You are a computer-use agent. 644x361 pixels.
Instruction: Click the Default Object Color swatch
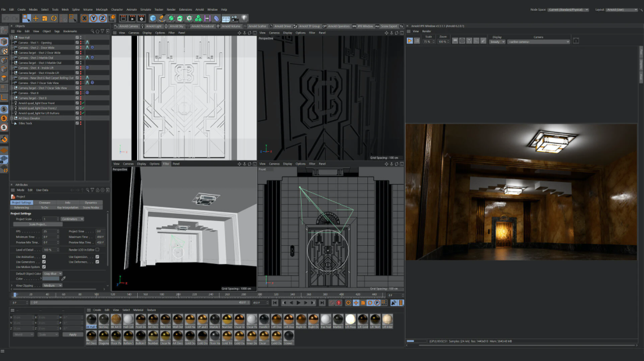click(x=50, y=279)
